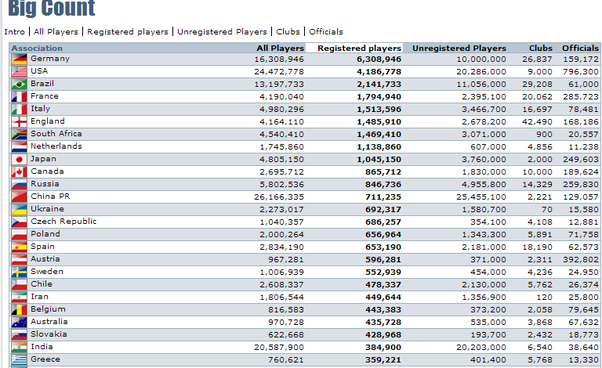
Task: Click the Netherlands flag icon
Action: (x=19, y=147)
